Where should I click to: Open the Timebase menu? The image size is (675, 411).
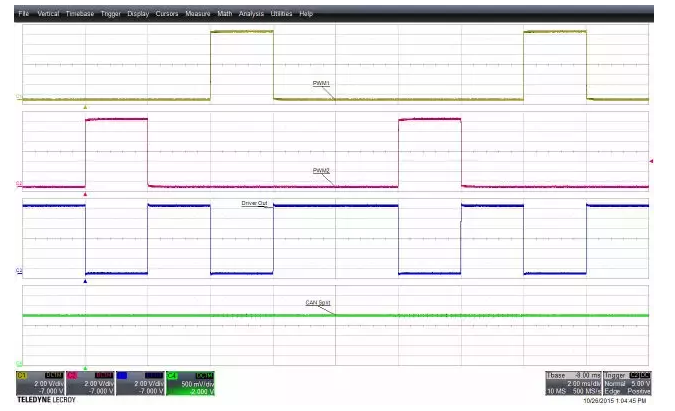pyautogui.click(x=80, y=14)
